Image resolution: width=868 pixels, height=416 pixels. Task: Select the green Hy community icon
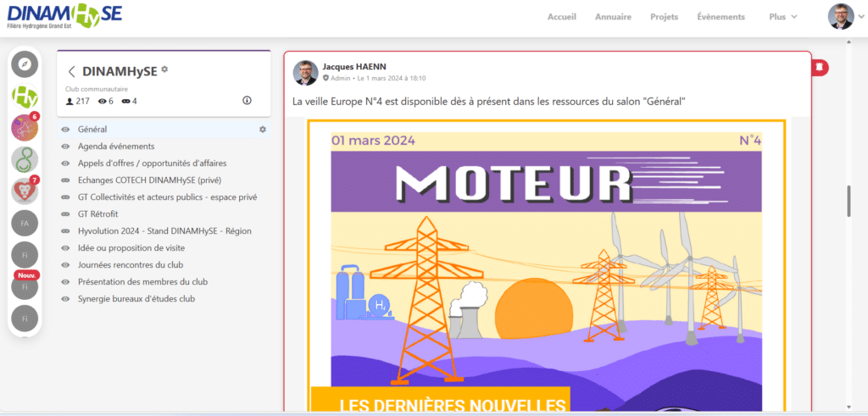pyautogui.click(x=25, y=97)
